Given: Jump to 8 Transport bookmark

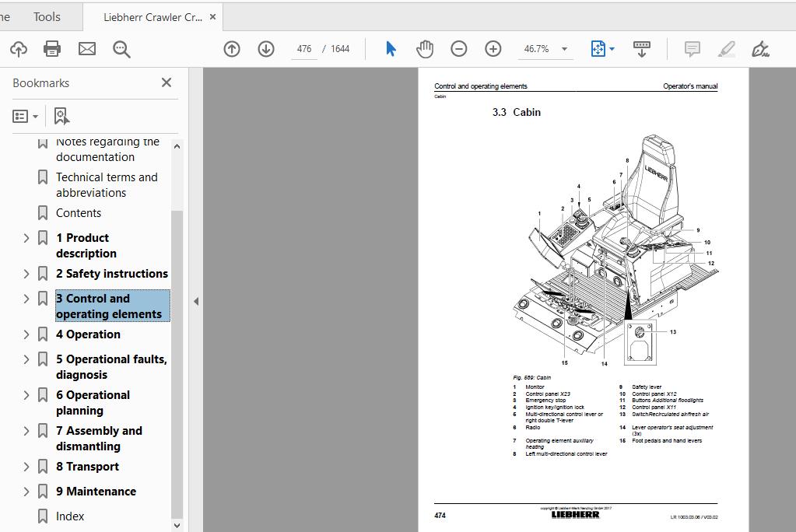Looking at the screenshot, I should coord(87,467).
